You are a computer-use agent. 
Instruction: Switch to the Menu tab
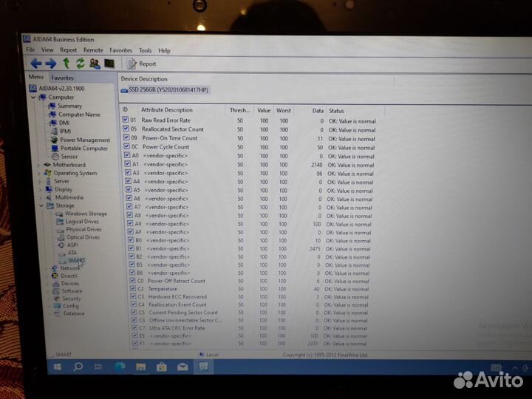pyautogui.click(x=36, y=77)
